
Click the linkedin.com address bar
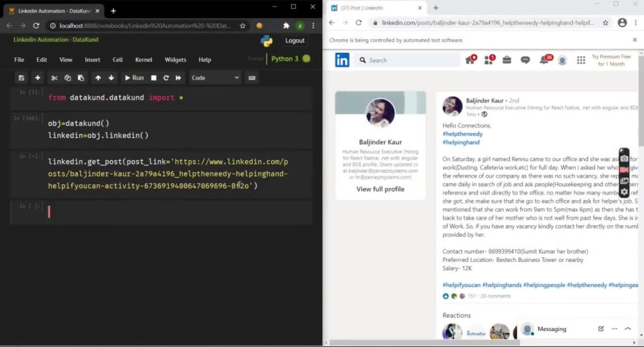[488, 23]
